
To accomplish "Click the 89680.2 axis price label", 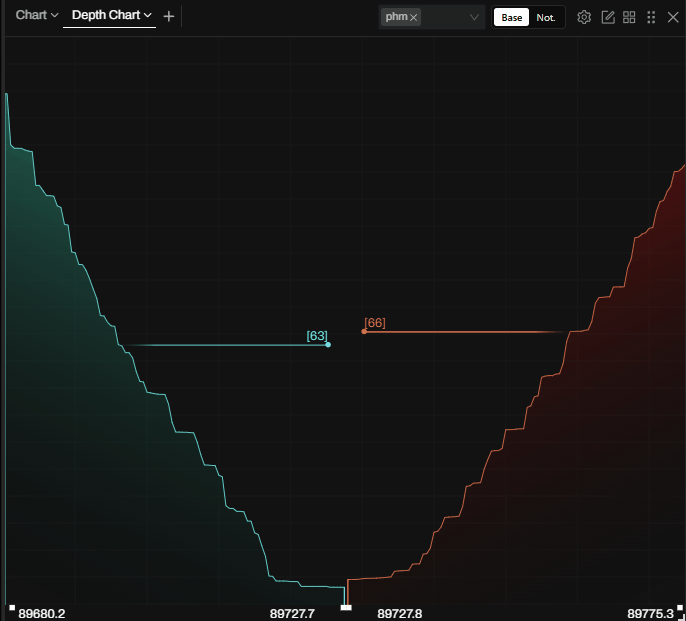I will pyautogui.click(x=42, y=614).
